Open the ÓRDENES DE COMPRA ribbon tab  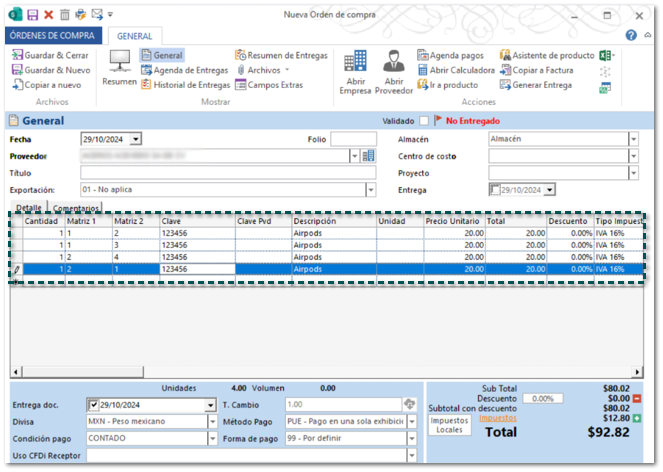[x=50, y=36]
